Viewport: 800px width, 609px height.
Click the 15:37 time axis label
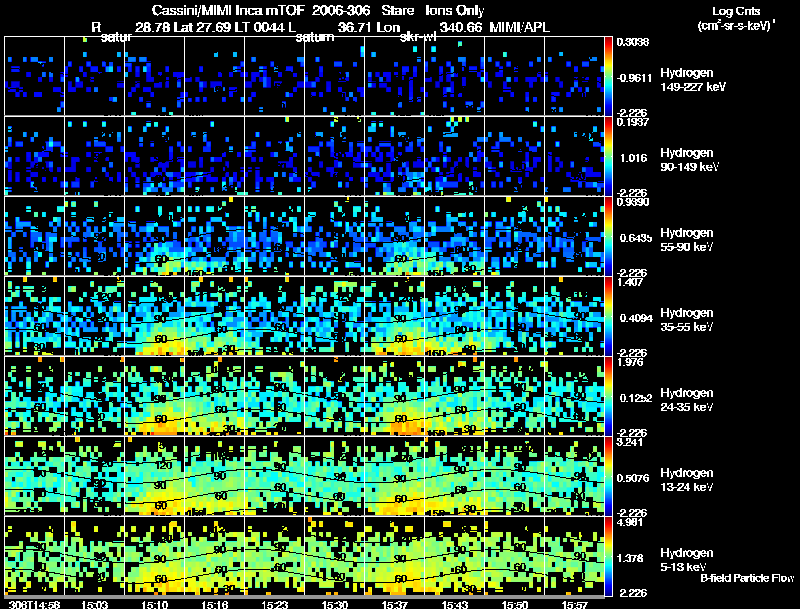coord(395,605)
